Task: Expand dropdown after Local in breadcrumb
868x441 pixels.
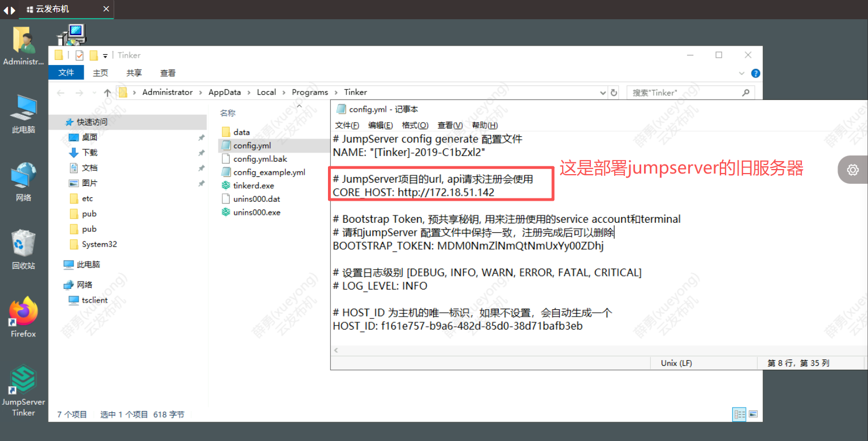Action: click(x=284, y=92)
